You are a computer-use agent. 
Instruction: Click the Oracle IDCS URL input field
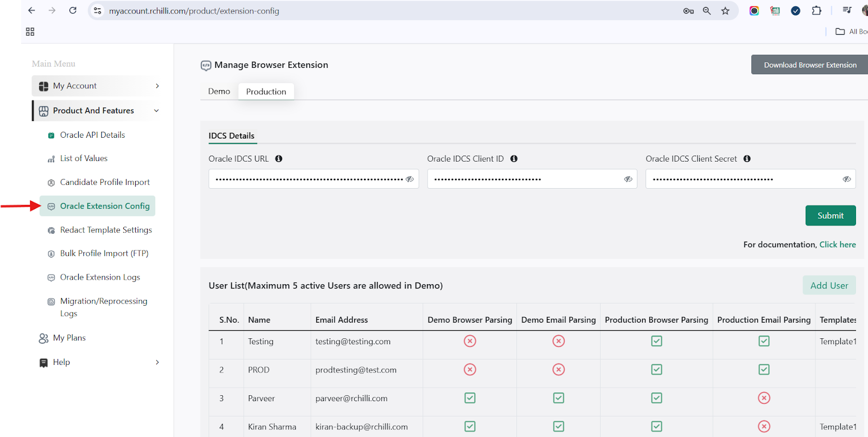pos(314,179)
